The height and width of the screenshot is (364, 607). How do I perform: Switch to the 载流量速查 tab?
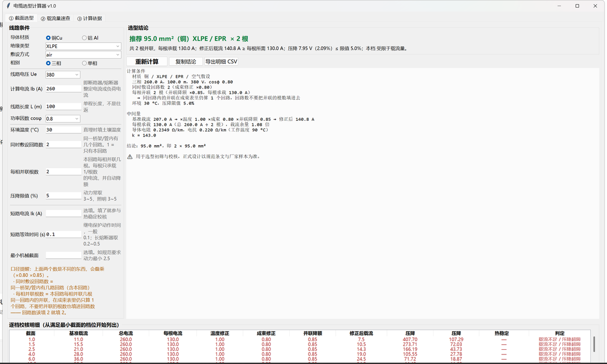click(x=56, y=18)
